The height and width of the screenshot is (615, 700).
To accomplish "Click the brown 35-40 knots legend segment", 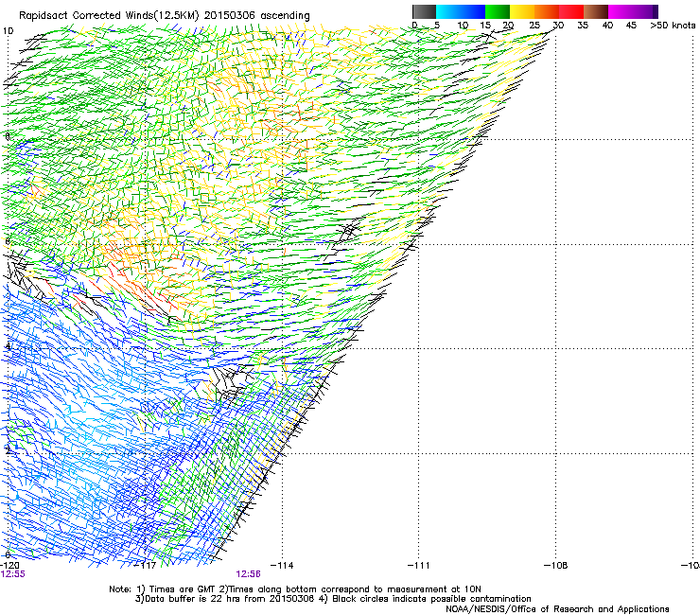I will [596, 11].
